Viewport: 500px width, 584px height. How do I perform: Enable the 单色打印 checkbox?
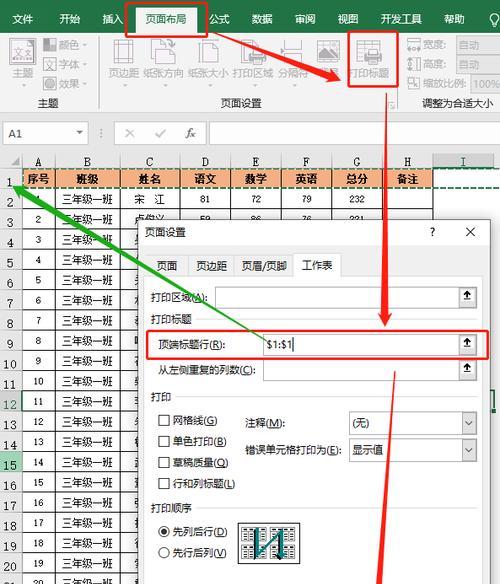point(164,441)
